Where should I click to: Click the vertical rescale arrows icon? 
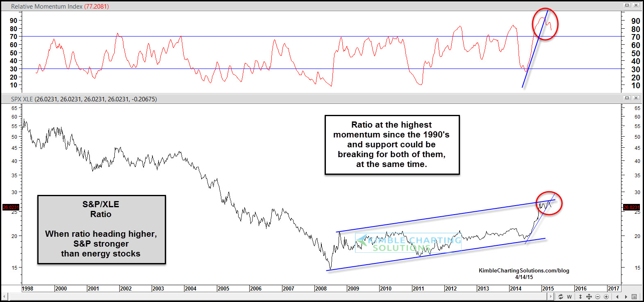point(580,297)
